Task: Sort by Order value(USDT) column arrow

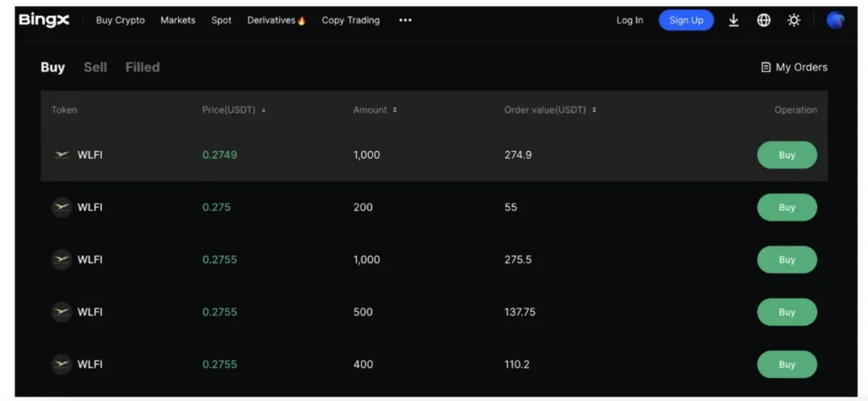Action: click(594, 110)
